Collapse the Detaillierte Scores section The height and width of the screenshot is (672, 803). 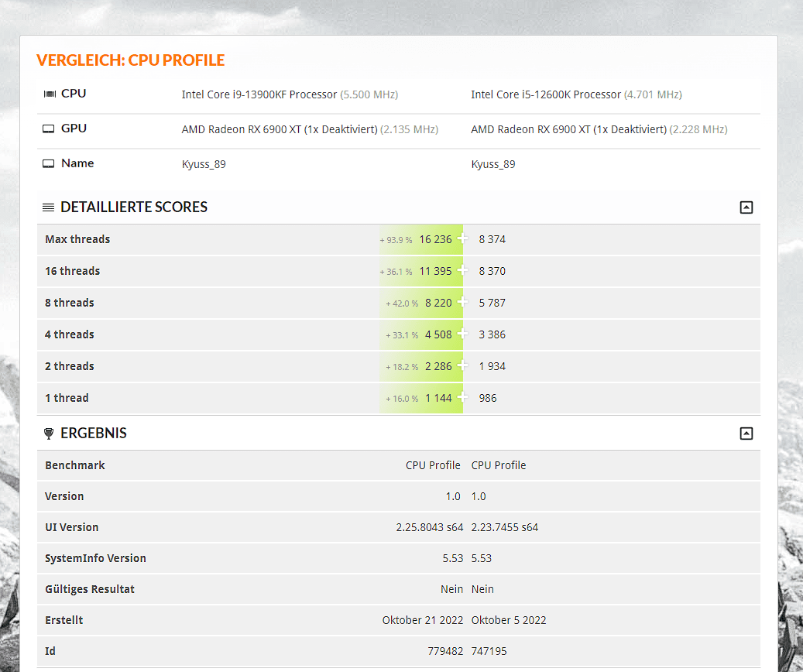click(746, 207)
